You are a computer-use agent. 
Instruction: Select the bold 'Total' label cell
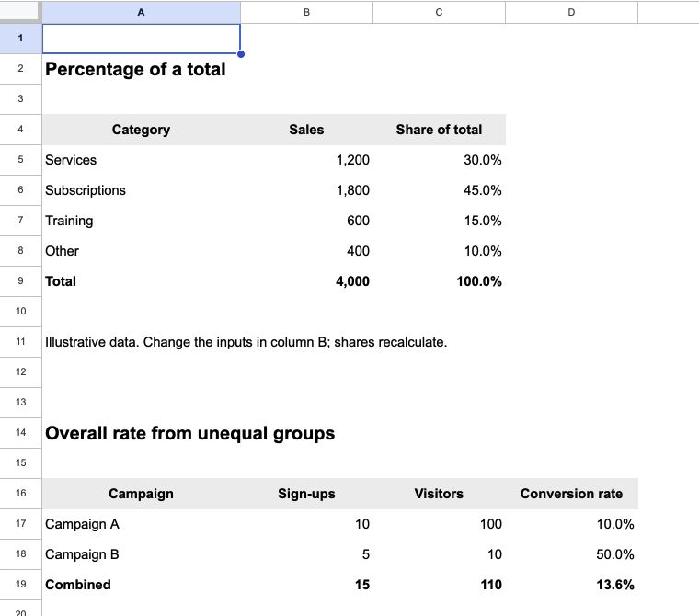click(x=142, y=281)
